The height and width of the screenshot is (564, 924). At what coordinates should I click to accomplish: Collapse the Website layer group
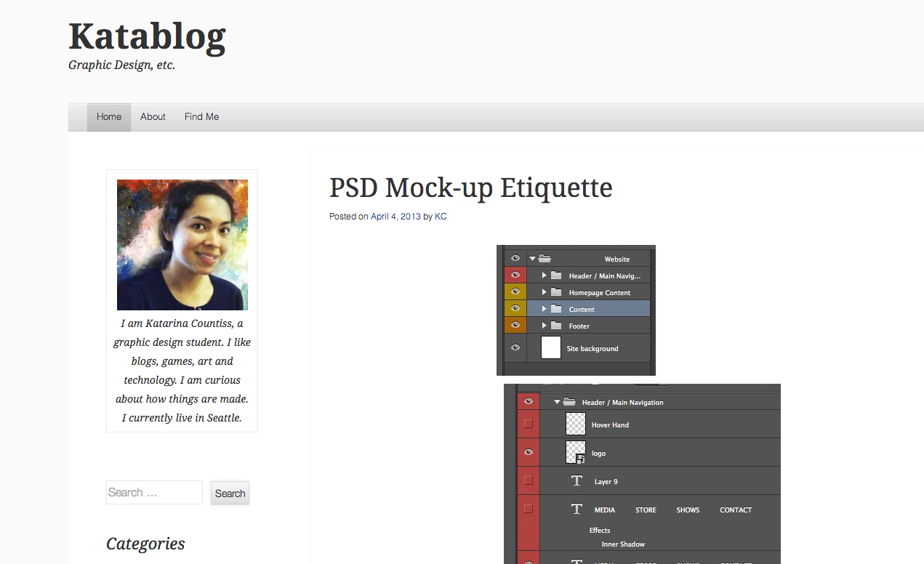coord(532,258)
